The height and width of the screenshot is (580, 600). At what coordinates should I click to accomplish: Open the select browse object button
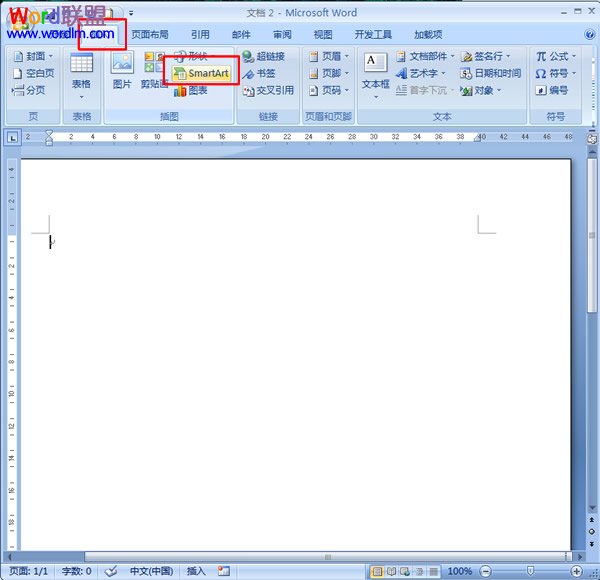pyautogui.click(x=592, y=532)
